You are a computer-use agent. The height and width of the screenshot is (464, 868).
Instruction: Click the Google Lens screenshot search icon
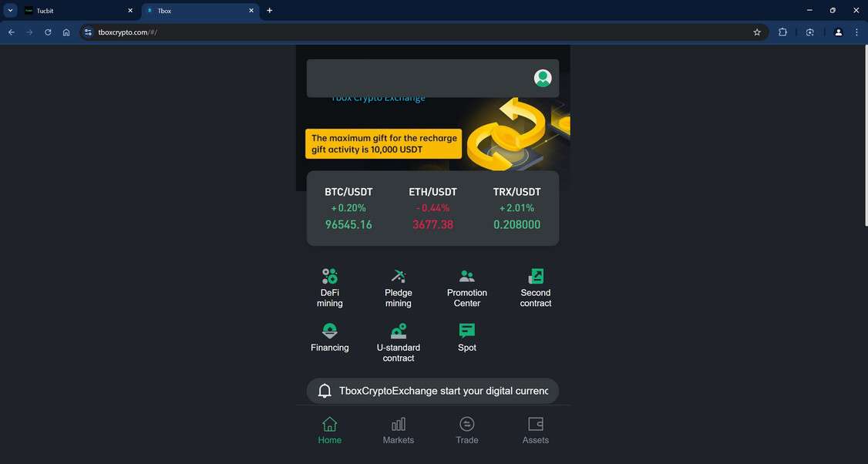[810, 32]
